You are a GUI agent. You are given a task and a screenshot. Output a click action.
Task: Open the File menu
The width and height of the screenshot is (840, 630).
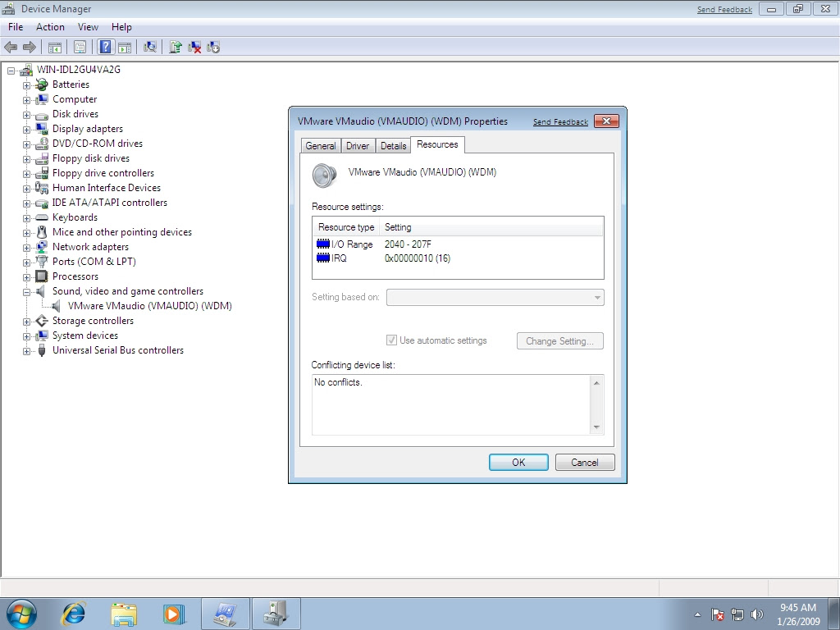coord(16,27)
